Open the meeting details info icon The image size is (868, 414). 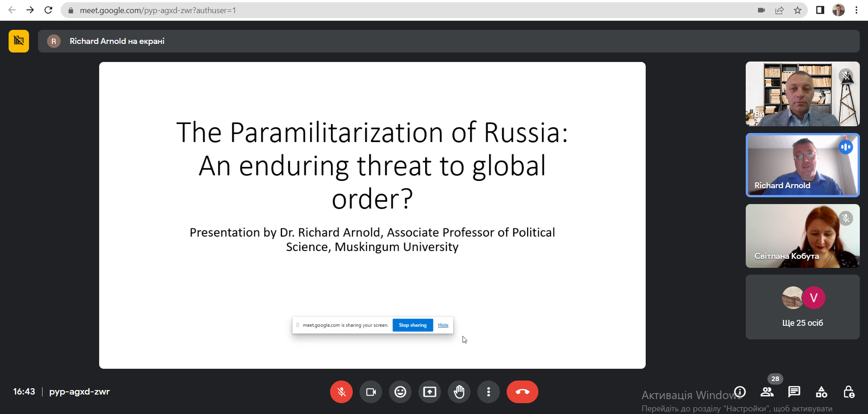pyautogui.click(x=740, y=392)
